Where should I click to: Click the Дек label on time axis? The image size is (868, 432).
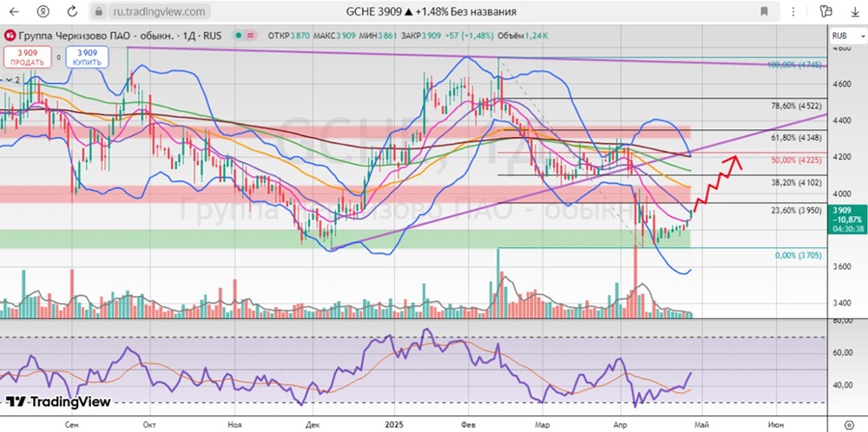pyautogui.click(x=311, y=425)
